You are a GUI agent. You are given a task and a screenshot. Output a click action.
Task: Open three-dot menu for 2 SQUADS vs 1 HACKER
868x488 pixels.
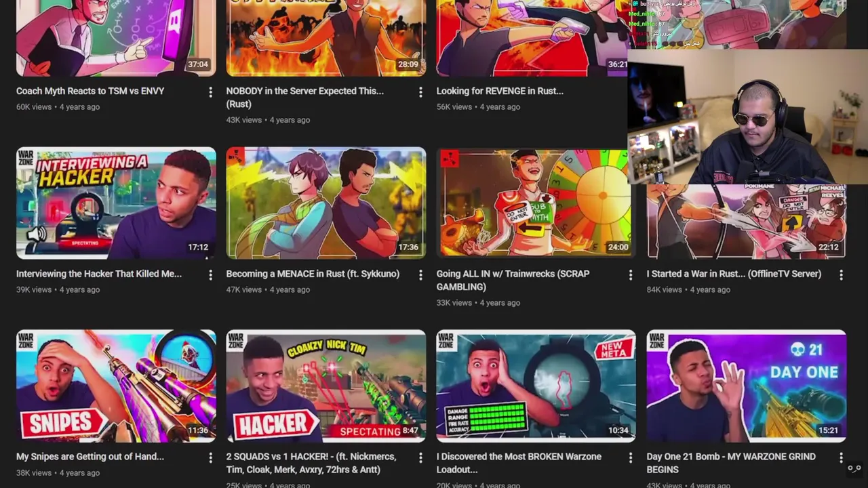[x=420, y=458]
